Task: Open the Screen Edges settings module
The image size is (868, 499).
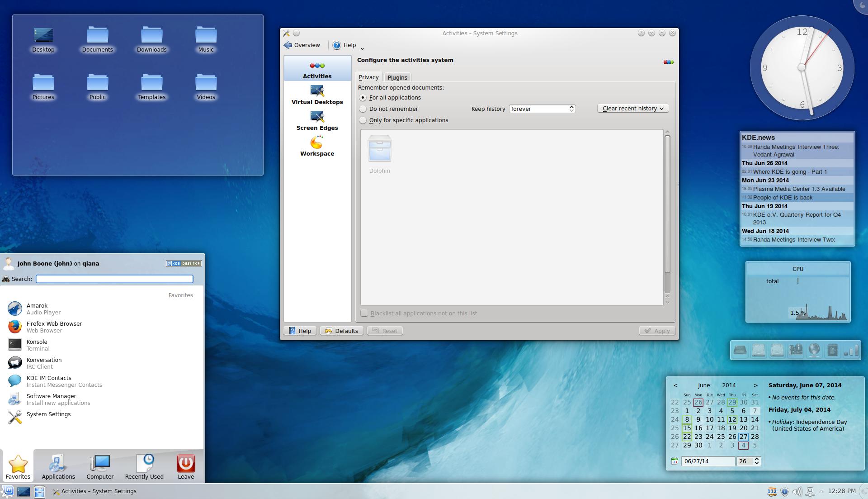Action: [x=317, y=121]
